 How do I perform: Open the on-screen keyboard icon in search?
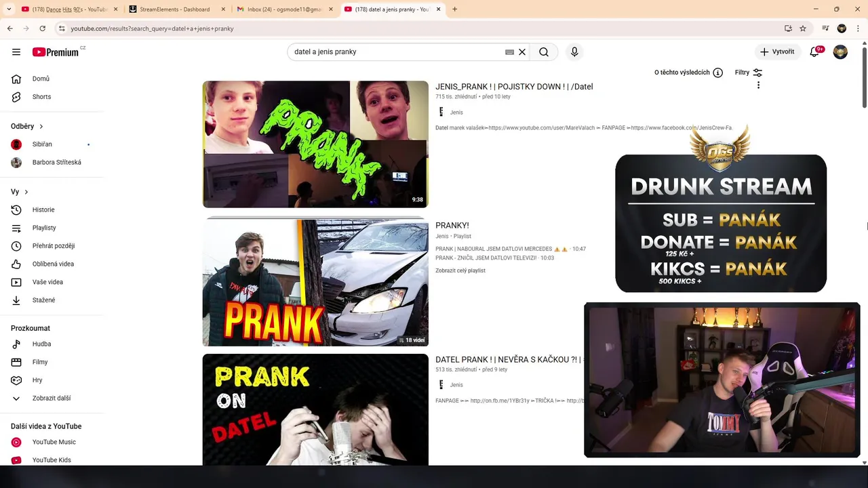click(x=509, y=52)
